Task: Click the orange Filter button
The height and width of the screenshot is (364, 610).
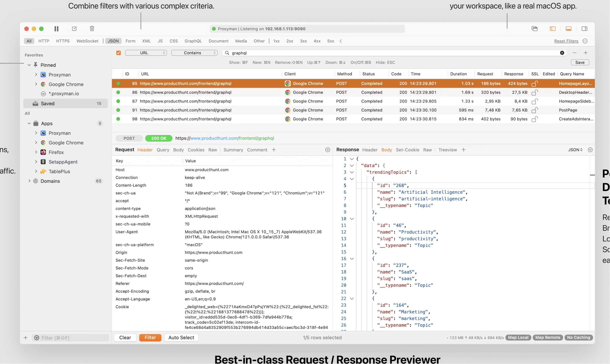Action: pos(150,338)
